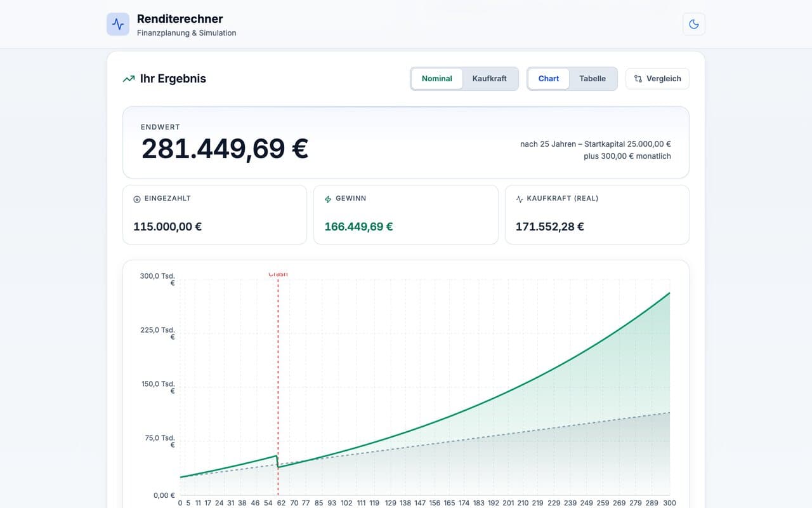
Task: Switch to Kaufkraft view
Action: tap(490, 79)
